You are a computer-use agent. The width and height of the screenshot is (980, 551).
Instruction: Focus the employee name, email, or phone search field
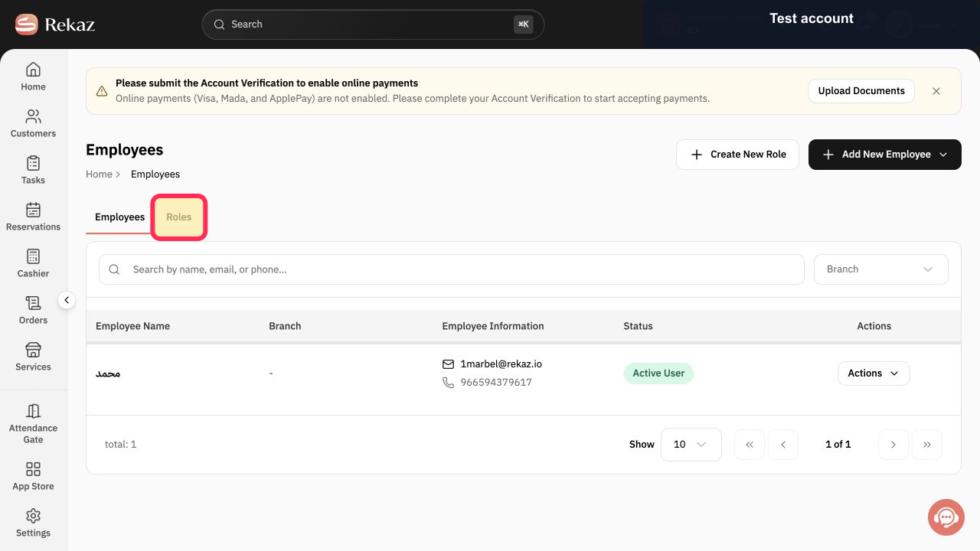click(452, 269)
